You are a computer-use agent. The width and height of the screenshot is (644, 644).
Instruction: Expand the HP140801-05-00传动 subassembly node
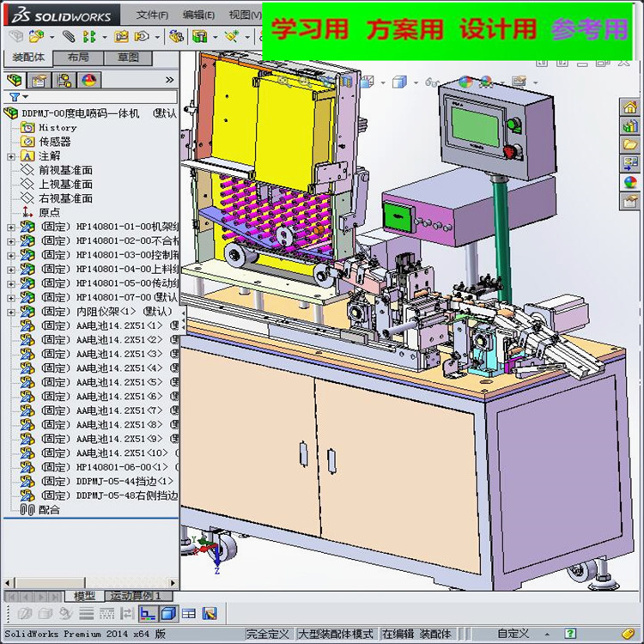tap(11, 284)
